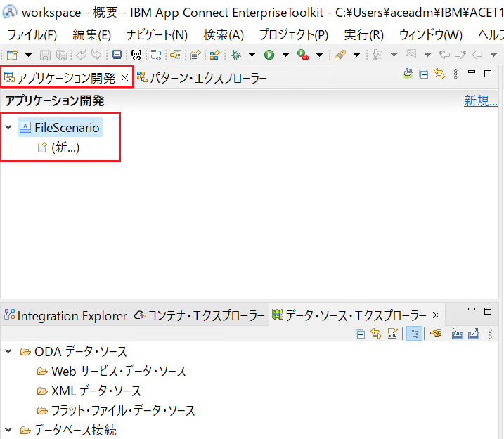
Task: Click the Import connection profiles icon
Action: pos(458,334)
